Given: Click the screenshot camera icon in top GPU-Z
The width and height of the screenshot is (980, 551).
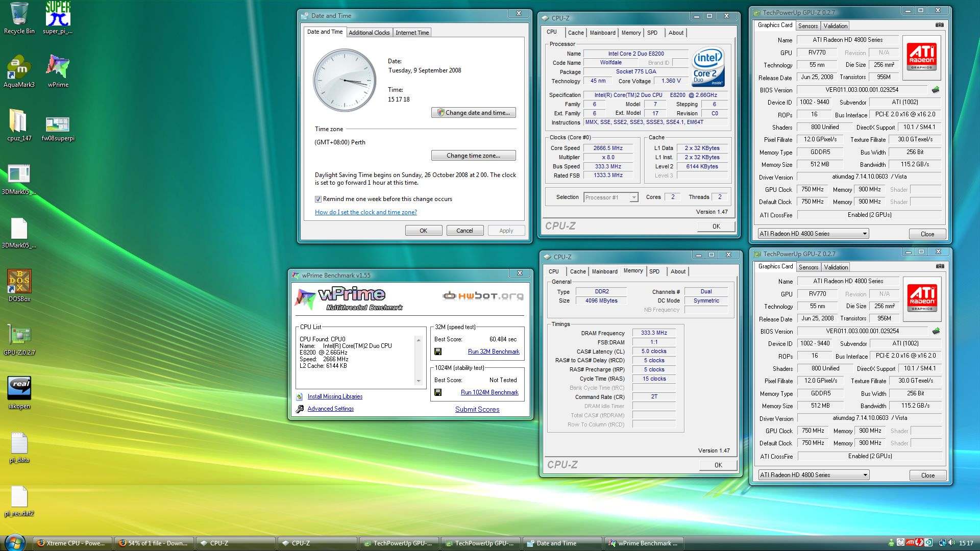Looking at the screenshot, I should pyautogui.click(x=939, y=24).
